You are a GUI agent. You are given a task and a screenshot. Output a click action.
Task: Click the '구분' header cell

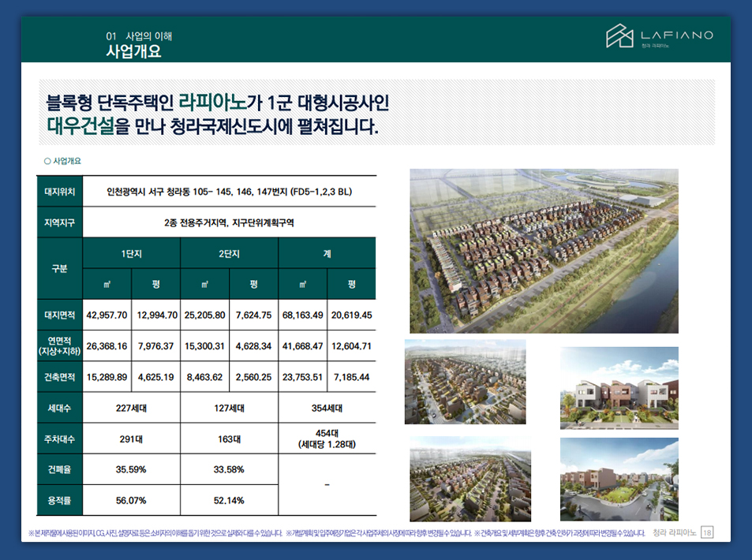pos(60,268)
